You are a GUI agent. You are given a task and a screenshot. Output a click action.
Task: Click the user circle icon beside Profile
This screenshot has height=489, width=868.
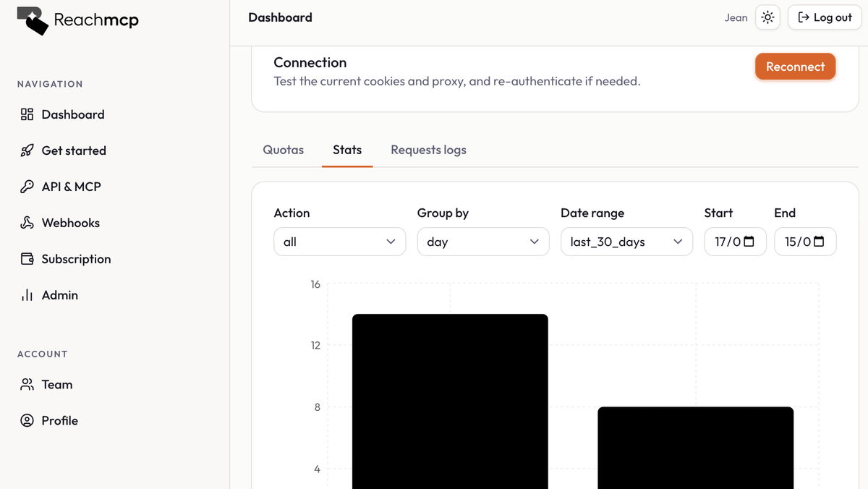click(x=27, y=420)
